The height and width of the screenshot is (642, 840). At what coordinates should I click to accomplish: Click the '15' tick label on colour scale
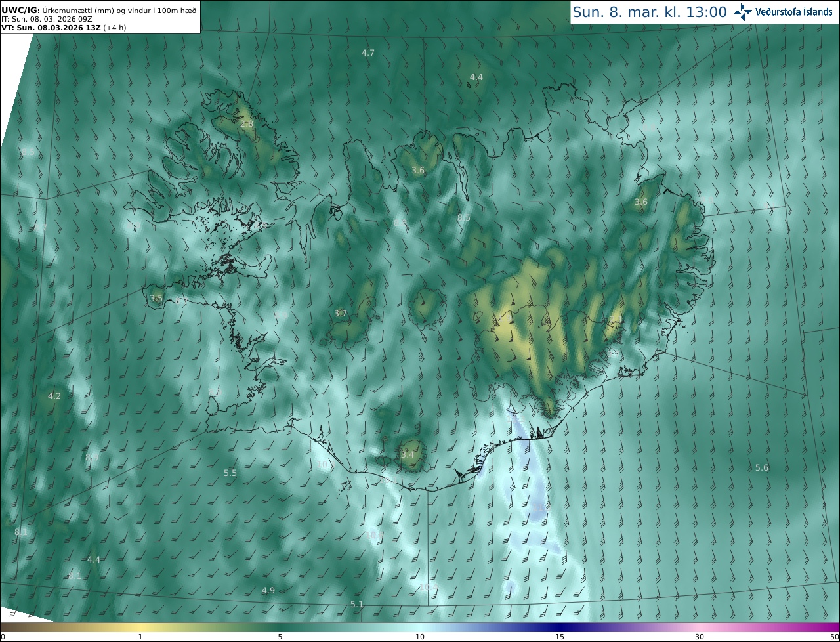pyautogui.click(x=560, y=637)
